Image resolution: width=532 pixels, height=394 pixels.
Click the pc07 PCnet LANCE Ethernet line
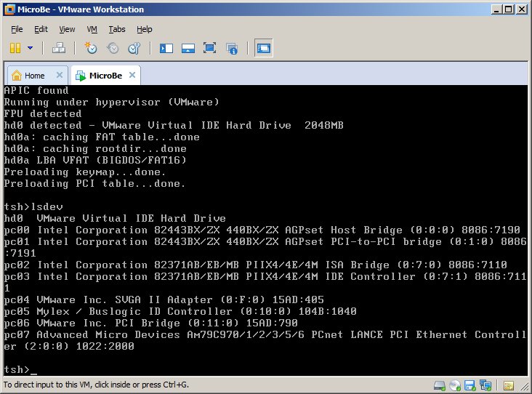(x=265, y=340)
